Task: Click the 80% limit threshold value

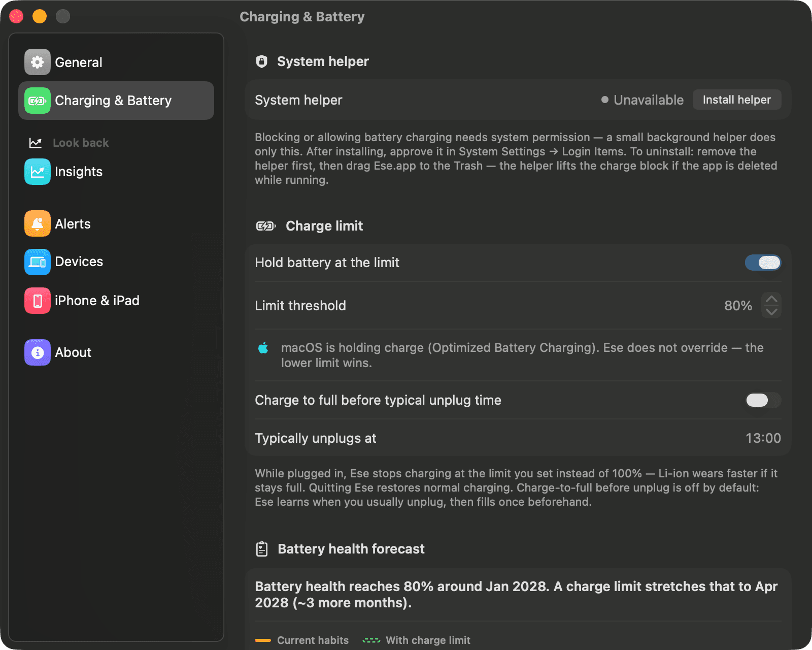Action: [738, 306]
